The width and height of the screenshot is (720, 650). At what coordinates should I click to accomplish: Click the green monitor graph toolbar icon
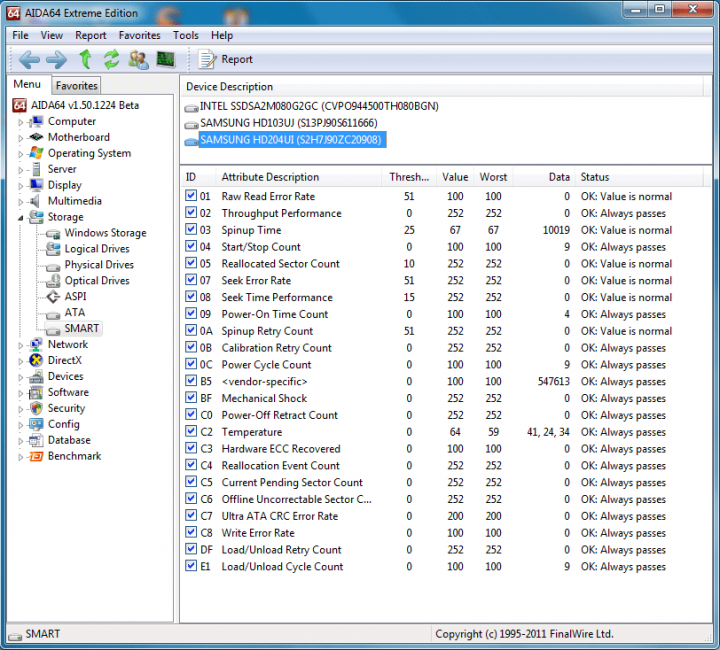166,59
